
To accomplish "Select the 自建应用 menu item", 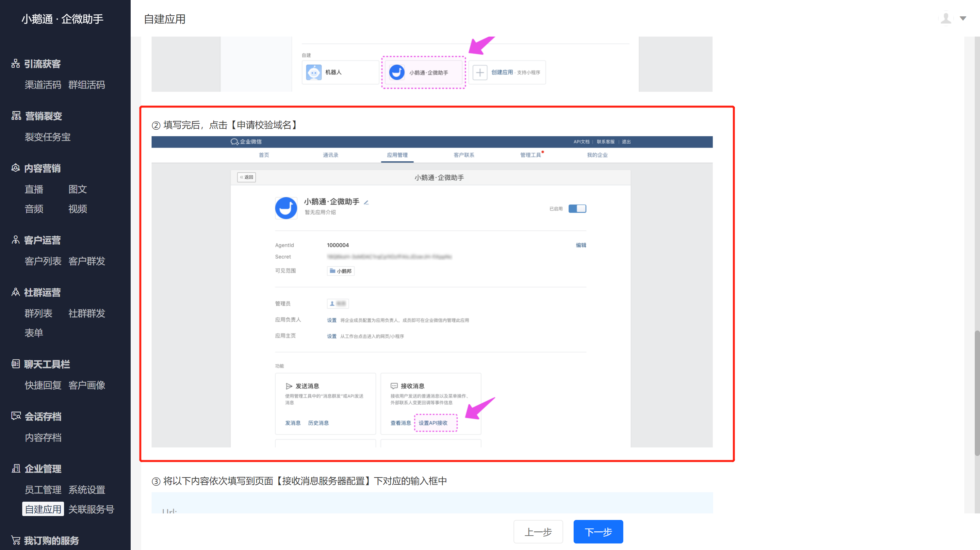I will click(x=43, y=509).
